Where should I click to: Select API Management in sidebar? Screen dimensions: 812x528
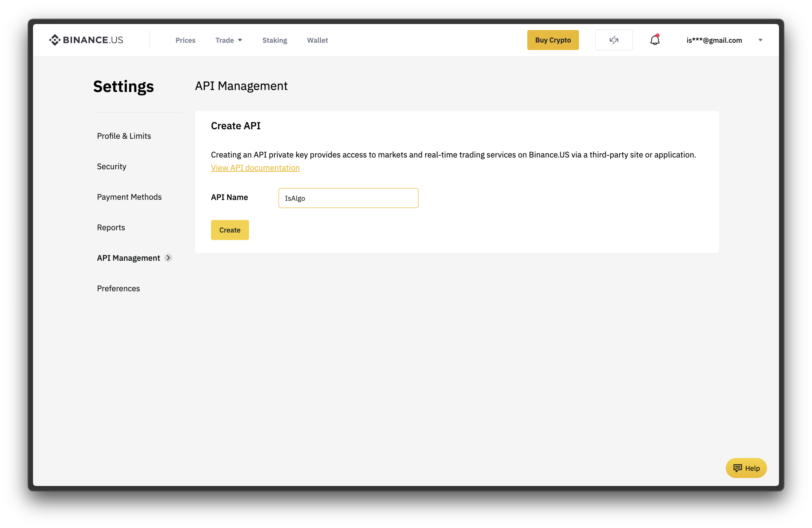pos(128,258)
